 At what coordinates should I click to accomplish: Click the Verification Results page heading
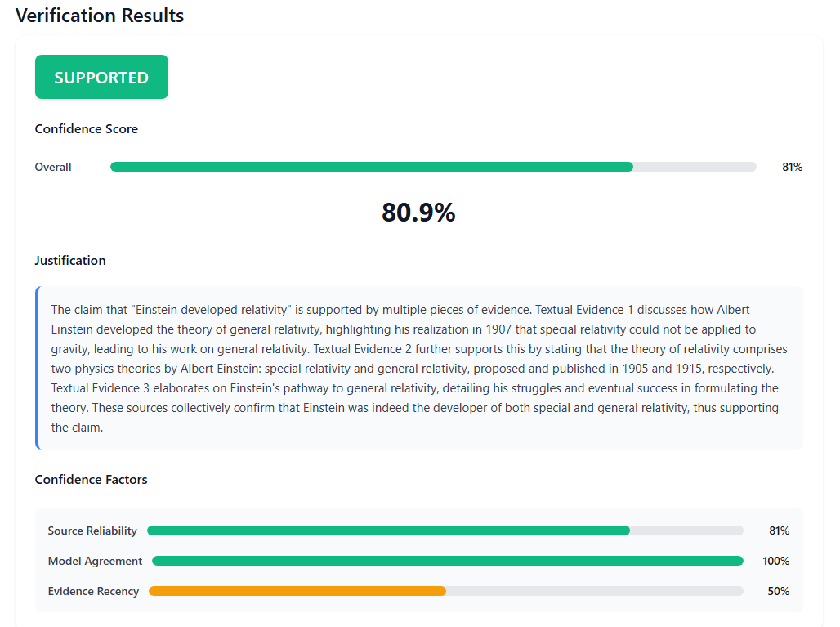[100, 15]
